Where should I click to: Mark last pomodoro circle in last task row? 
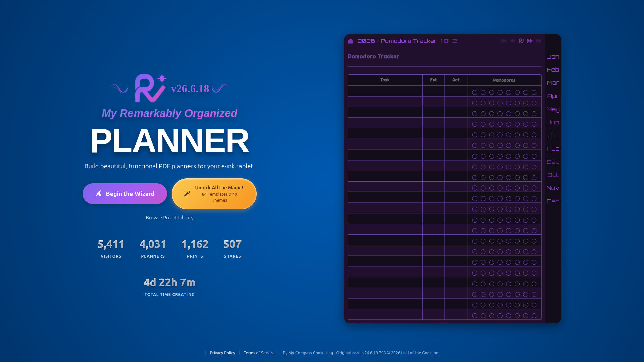(534, 316)
